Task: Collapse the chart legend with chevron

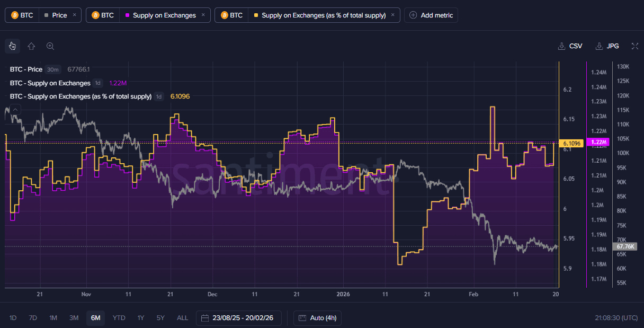Action: (x=15, y=110)
